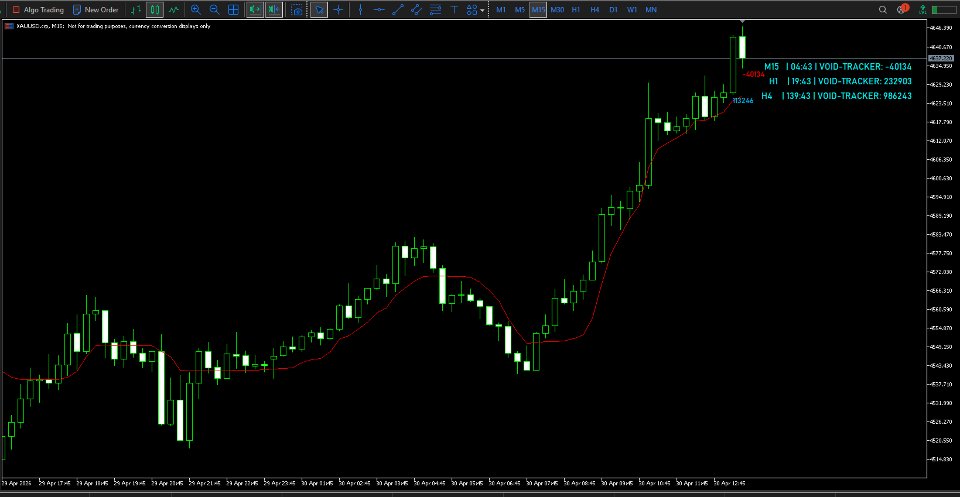
Task: Open the New Order dialog
Action: (95, 10)
